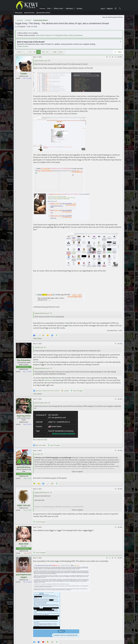Jump to author's previous post from #2,761
Image resolution: width=138 pixels, height=644 pixels.
tap(107, 57)
